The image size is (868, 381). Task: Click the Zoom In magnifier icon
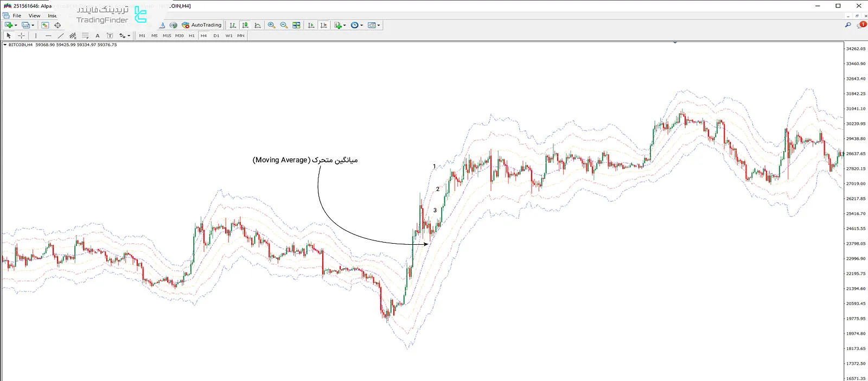click(271, 25)
